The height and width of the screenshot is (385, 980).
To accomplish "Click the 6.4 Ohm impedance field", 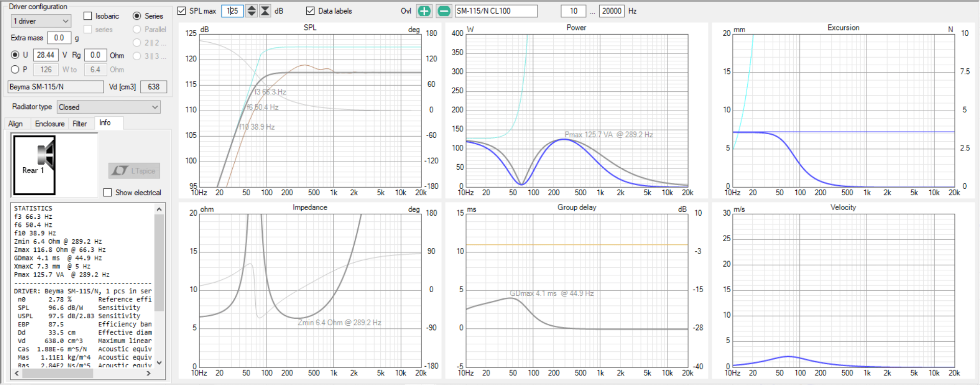I will 95,69.
